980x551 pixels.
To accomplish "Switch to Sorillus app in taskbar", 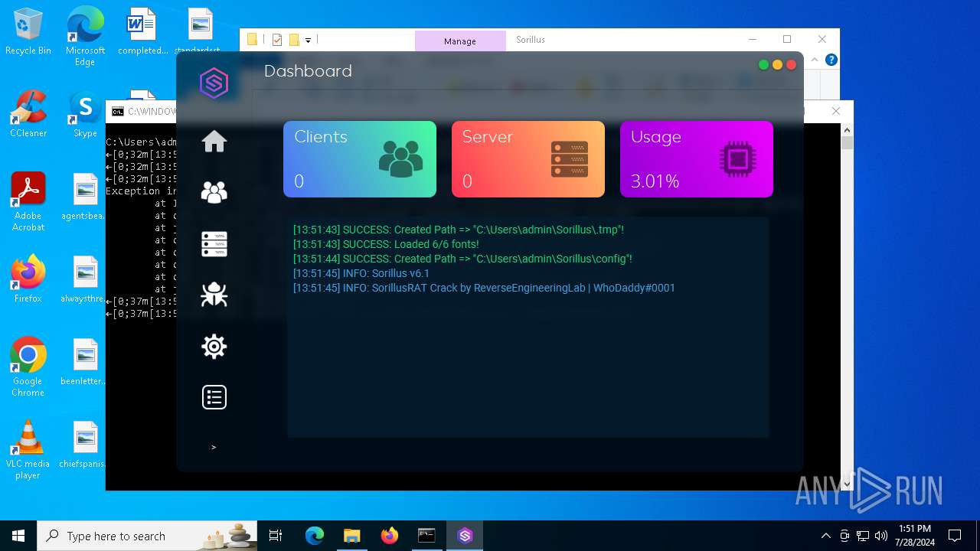I will (x=465, y=536).
